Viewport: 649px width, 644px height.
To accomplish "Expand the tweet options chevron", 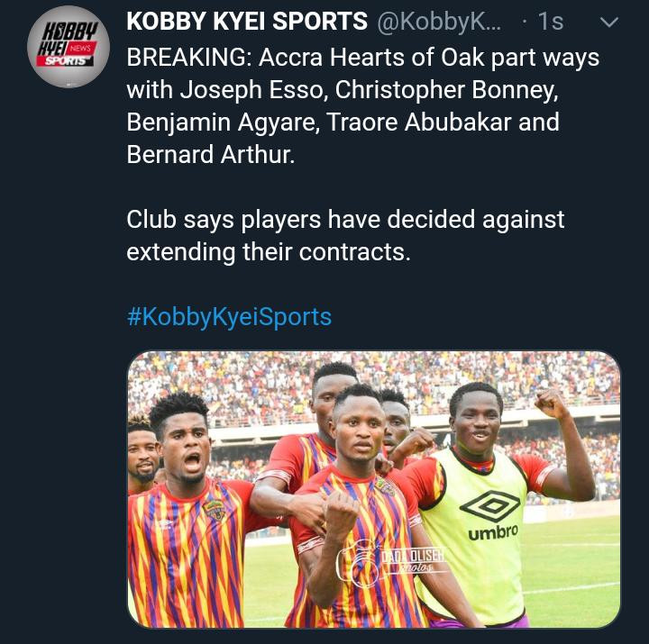I will click(x=608, y=23).
